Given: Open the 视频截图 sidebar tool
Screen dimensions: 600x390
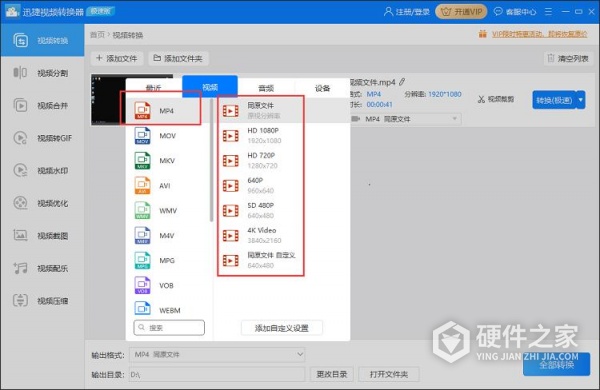Looking at the screenshot, I should point(42,235).
